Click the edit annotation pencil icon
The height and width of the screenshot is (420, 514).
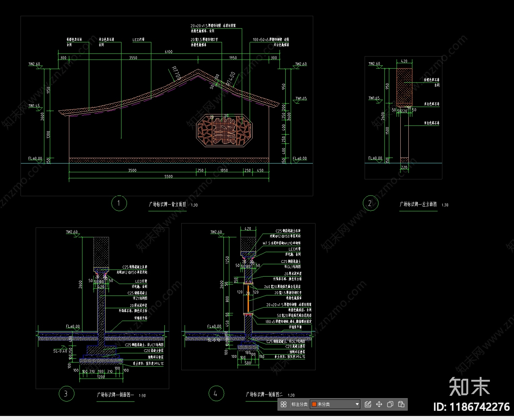click(x=368, y=404)
